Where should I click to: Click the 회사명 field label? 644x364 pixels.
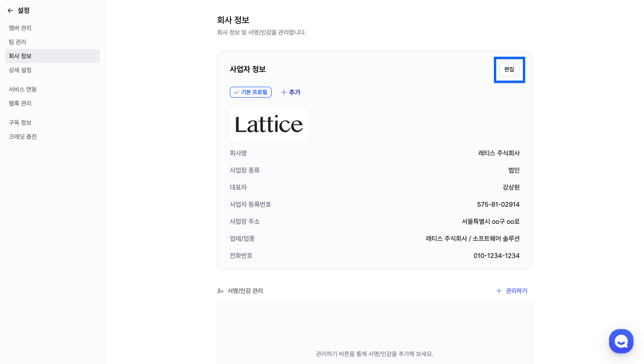pos(238,153)
